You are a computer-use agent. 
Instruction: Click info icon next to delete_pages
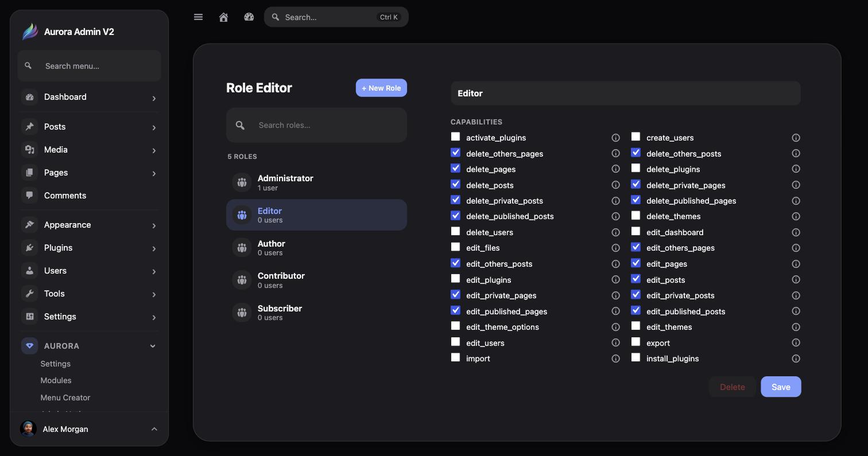(x=615, y=169)
